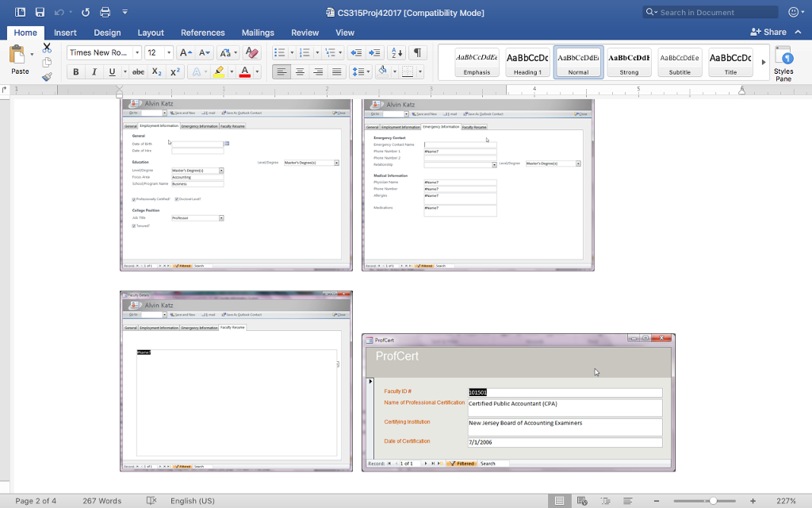Switch to Outline view icon

[605, 501]
